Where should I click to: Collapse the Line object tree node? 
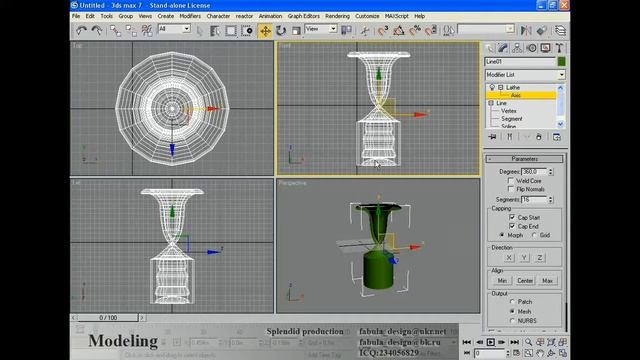click(491, 103)
